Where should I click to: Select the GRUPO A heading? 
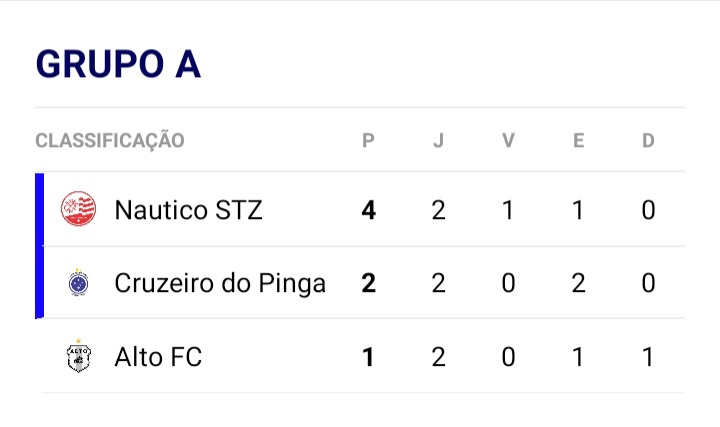118,63
